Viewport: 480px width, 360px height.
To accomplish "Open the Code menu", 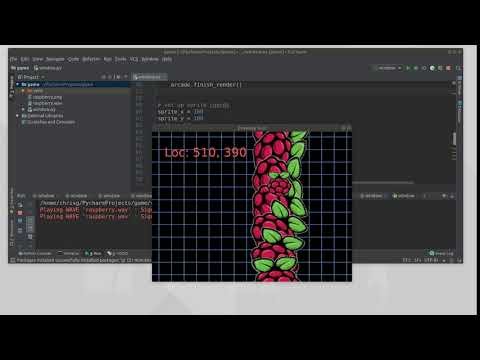I will pyautogui.click(x=73, y=59).
